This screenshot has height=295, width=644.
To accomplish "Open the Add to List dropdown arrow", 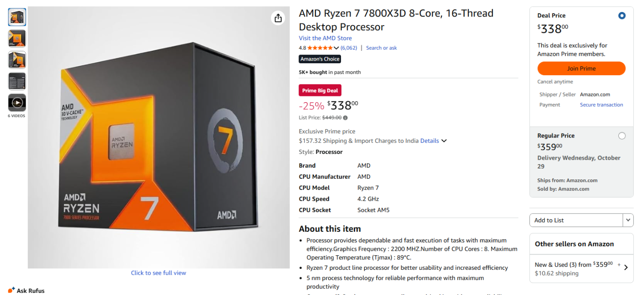I will pos(628,220).
